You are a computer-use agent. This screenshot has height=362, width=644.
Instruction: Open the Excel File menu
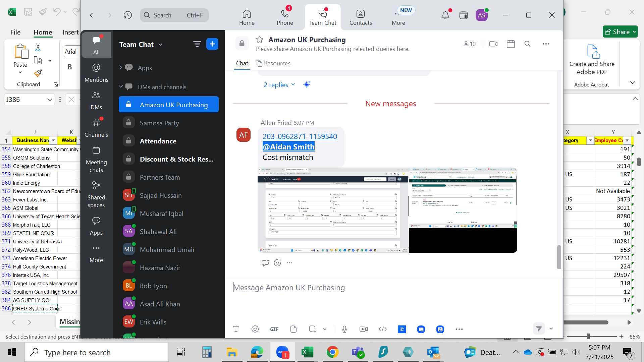(x=15, y=32)
